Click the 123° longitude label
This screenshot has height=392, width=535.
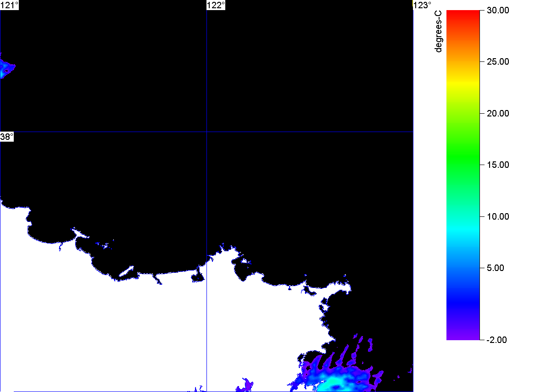point(422,5)
